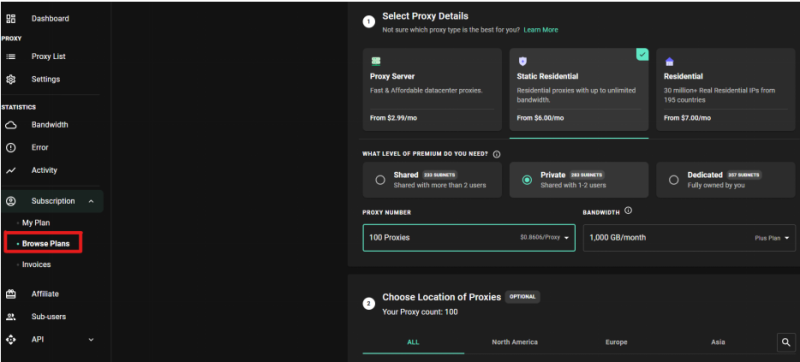800x362 pixels.
Task: Click the Static Residential shield icon
Action: 522,61
